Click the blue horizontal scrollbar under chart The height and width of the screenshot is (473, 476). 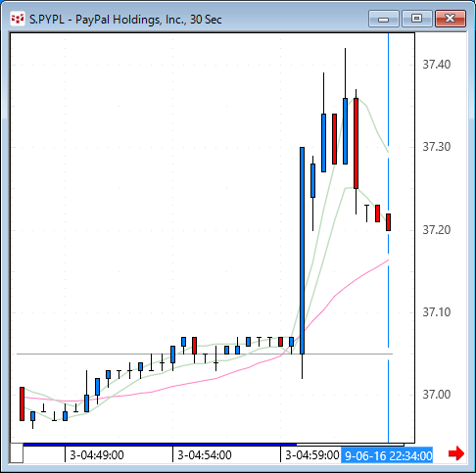point(160,445)
